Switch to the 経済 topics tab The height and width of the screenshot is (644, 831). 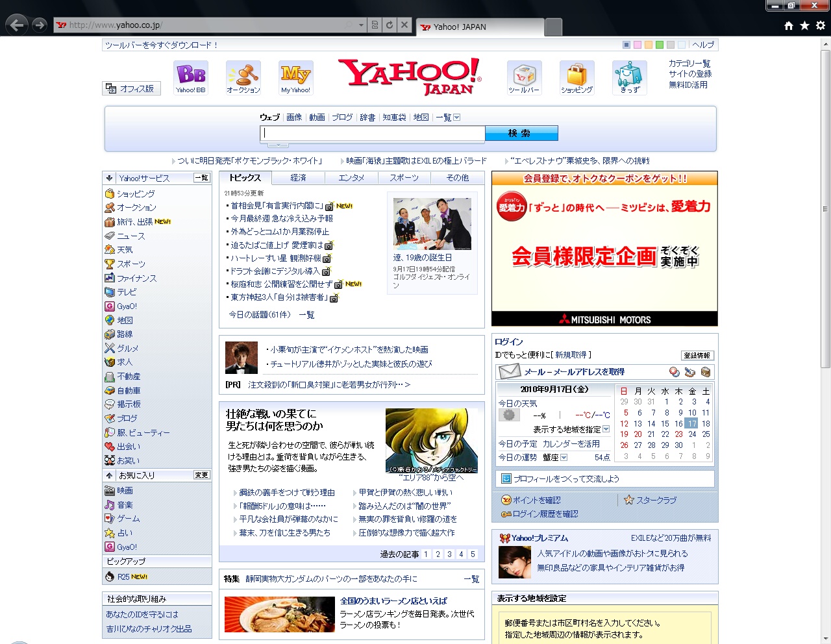point(298,178)
